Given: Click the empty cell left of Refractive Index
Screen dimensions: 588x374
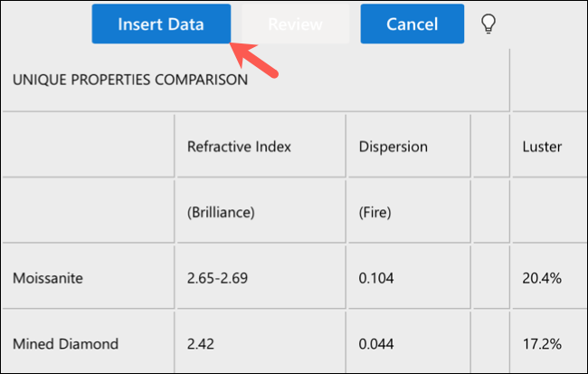Looking at the screenshot, I should [88, 146].
